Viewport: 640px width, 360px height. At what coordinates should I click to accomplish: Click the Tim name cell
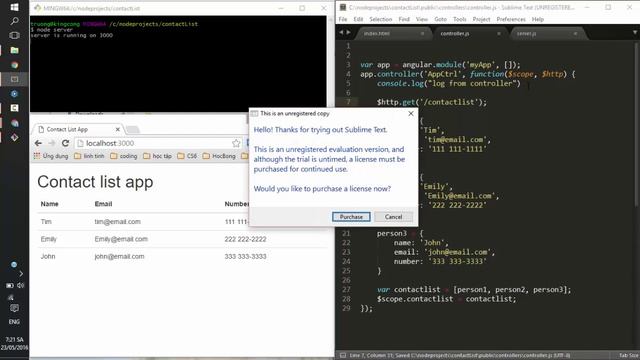tap(46, 222)
